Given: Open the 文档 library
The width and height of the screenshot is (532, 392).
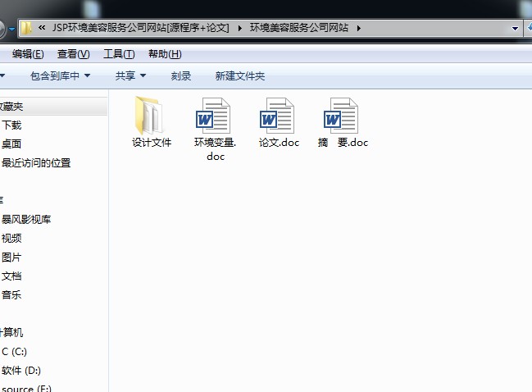Looking at the screenshot, I should [x=11, y=276].
